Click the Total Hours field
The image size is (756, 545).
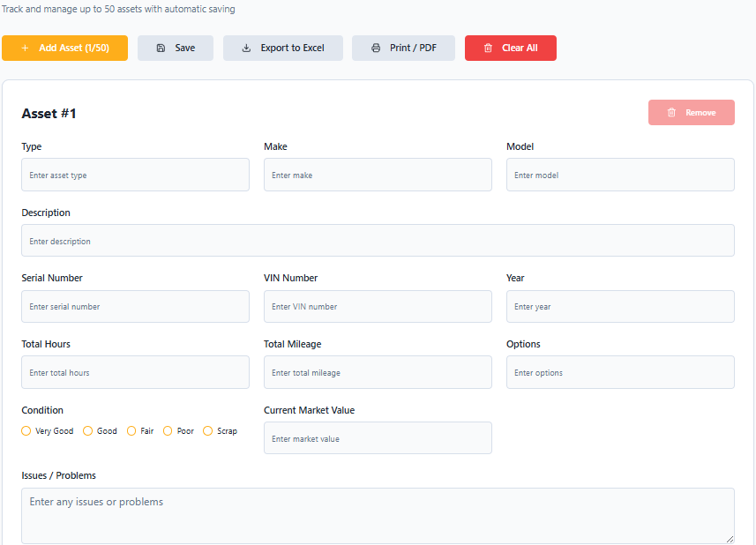[136, 372]
